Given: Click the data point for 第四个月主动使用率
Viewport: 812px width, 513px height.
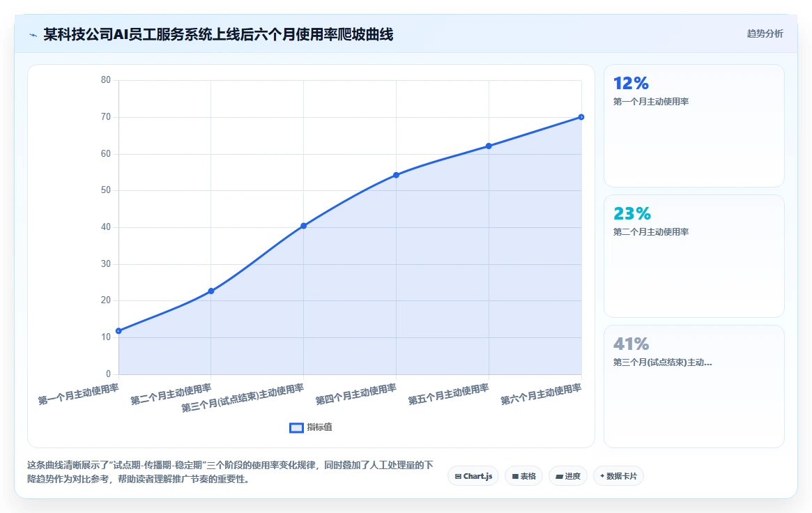Looking at the screenshot, I should pos(396,175).
